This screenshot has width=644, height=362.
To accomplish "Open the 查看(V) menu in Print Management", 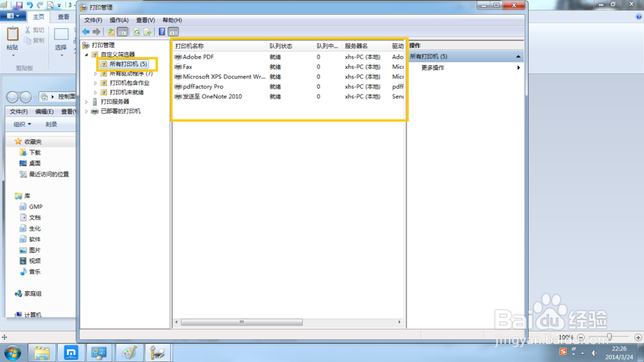I will coord(146,20).
